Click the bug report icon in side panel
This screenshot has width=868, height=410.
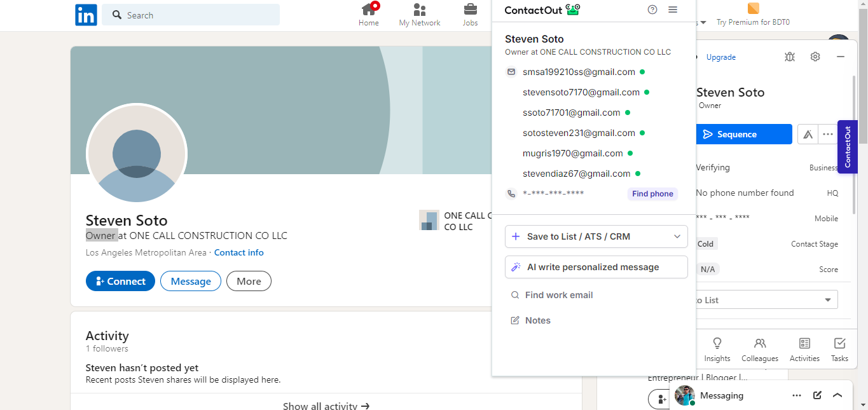790,57
